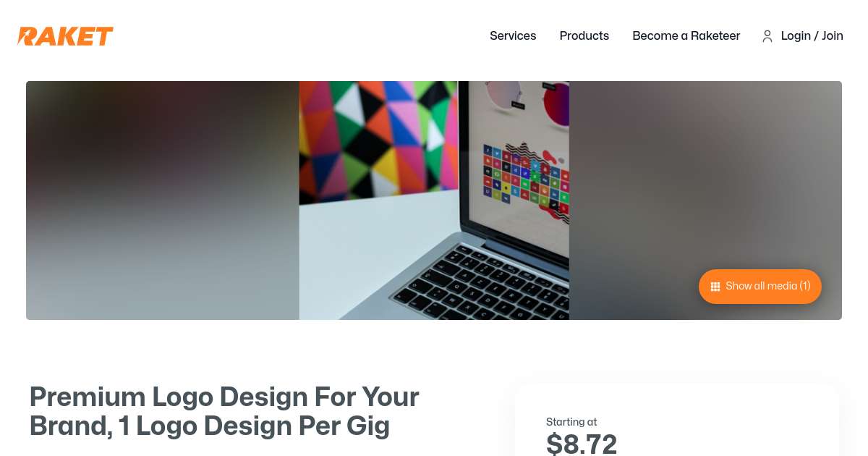The width and height of the screenshot is (868, 456).
Task: Click the Show all media (1) button
Action: point(759,287)
